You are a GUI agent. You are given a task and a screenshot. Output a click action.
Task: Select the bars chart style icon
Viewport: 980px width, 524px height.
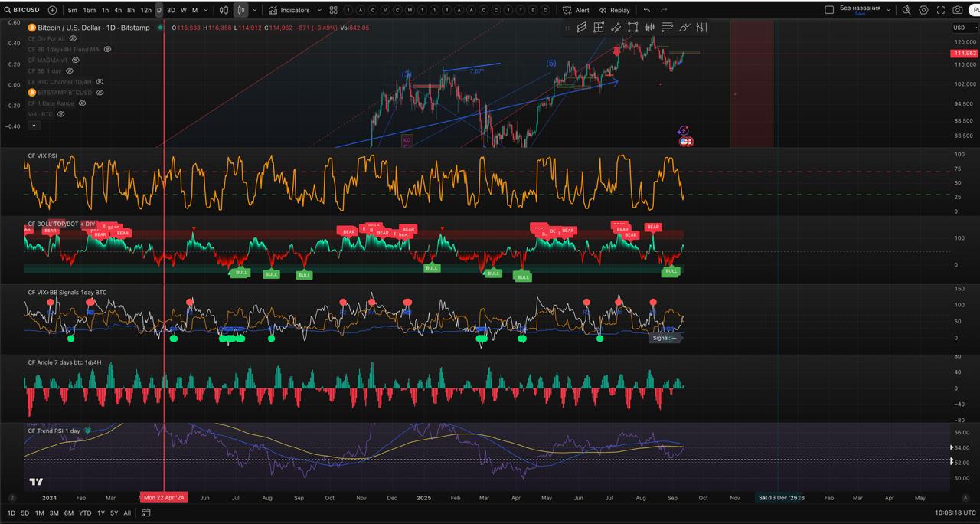click(224, 10)
